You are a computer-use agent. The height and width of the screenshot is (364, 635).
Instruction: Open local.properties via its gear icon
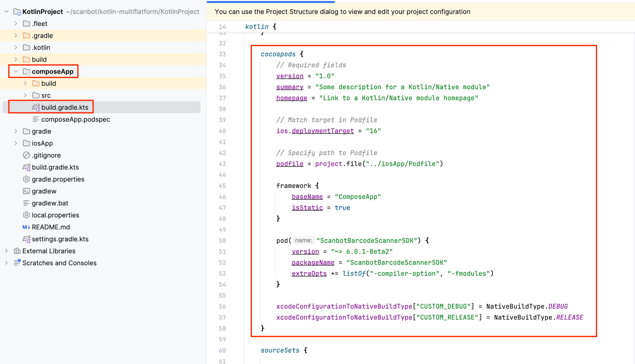pos(27,215)
